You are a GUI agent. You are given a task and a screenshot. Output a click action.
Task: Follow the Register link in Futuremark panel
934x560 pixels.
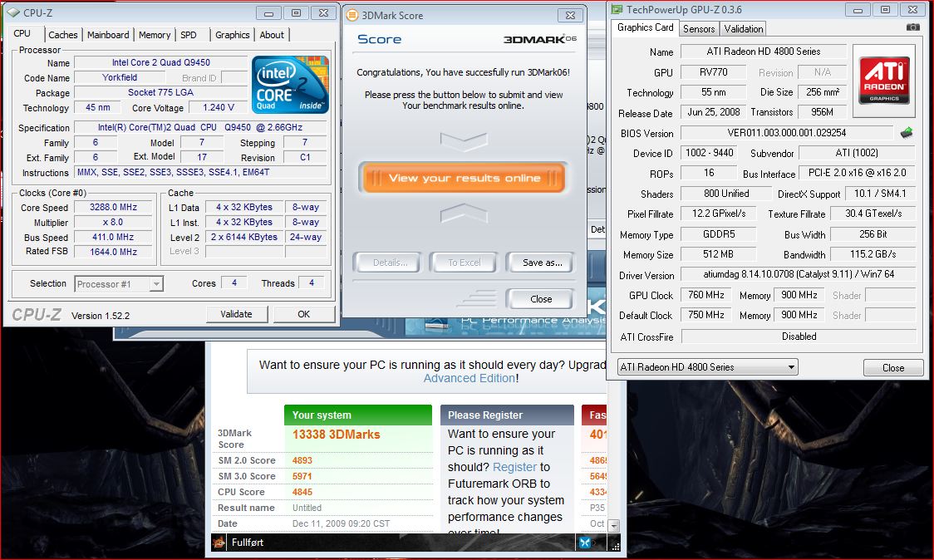(x=514, y=467)
